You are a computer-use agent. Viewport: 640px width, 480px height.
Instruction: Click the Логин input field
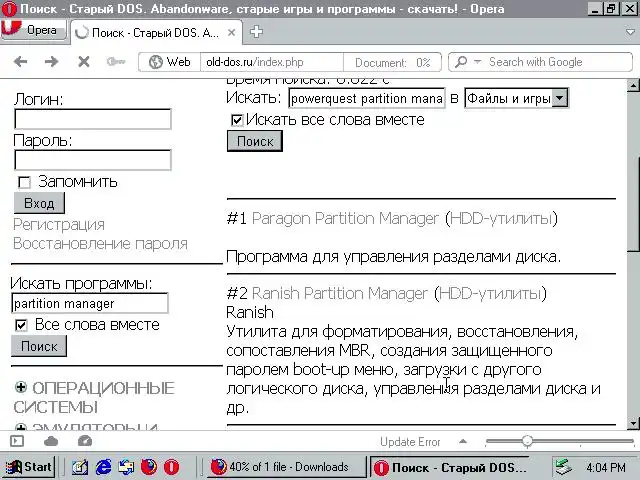(93, 119)
